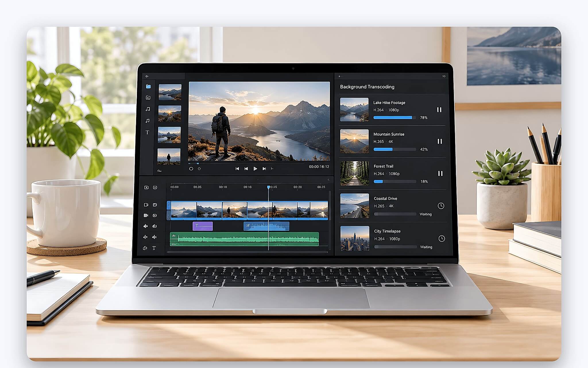Viewport: 588px width, 368px height.
Task: Click the 'H.265 · 4K' label under Mountain Sunrise
Action: (x=383, y=142)
